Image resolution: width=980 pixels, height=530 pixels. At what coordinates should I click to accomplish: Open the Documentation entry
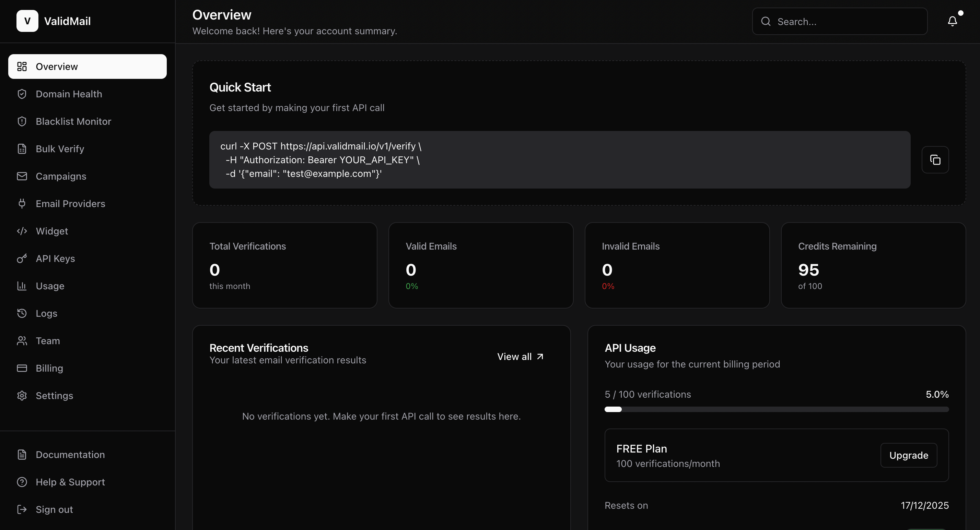[70, 455]
